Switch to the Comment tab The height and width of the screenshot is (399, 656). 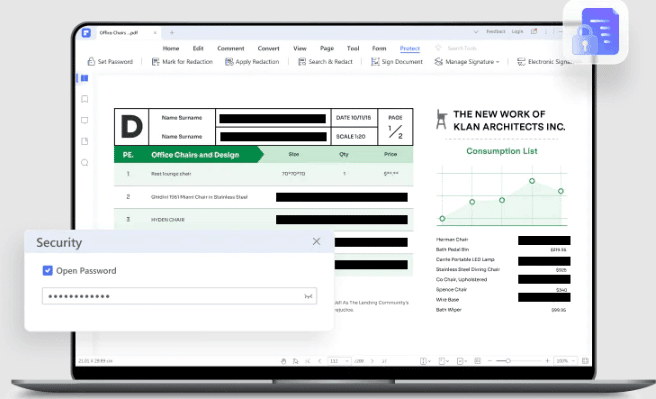(231, 49)
